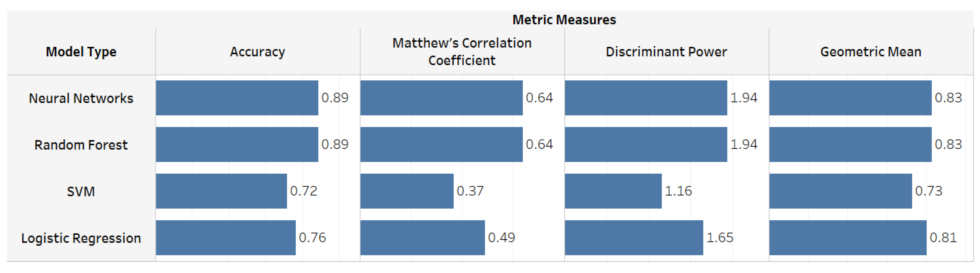This screenshot has width=980, height=273.
Task: Click the 0.37 SVM correlation value
Action: pyautogui.click(x=470, y=191)
